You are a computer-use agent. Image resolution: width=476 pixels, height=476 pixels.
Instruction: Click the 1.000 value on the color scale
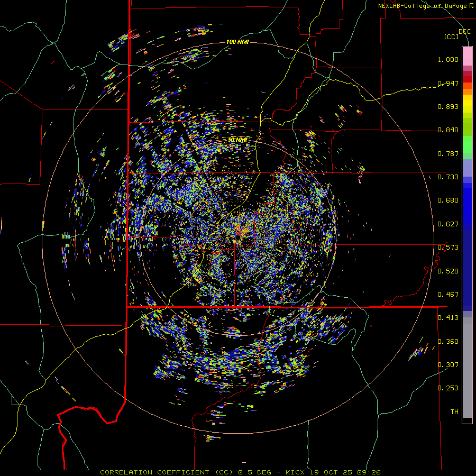click(448, 59)
